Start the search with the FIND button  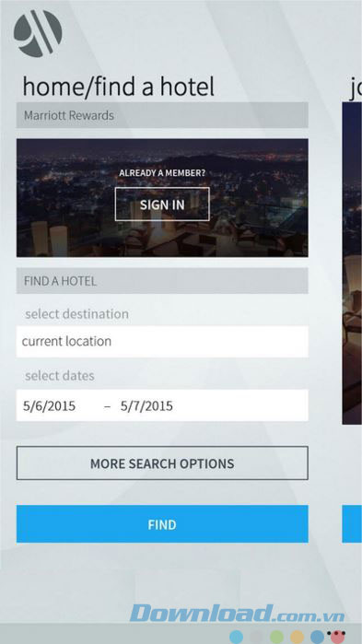tap(162, 524)
